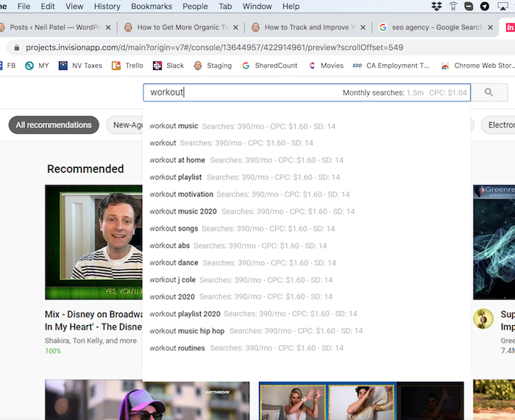Close the seo agency Google Search tab
The image size is (515, 420).
click(491, 28)
